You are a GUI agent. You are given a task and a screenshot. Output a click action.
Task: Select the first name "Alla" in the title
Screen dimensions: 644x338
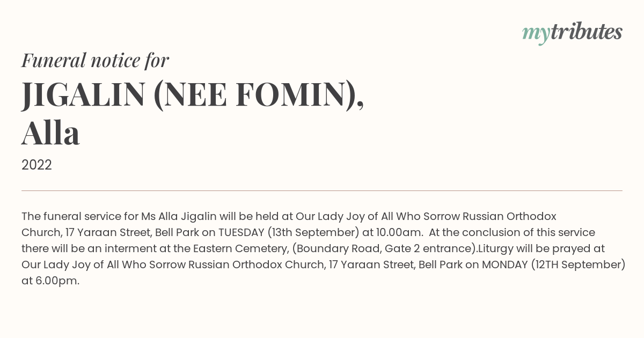click(50, 133)
